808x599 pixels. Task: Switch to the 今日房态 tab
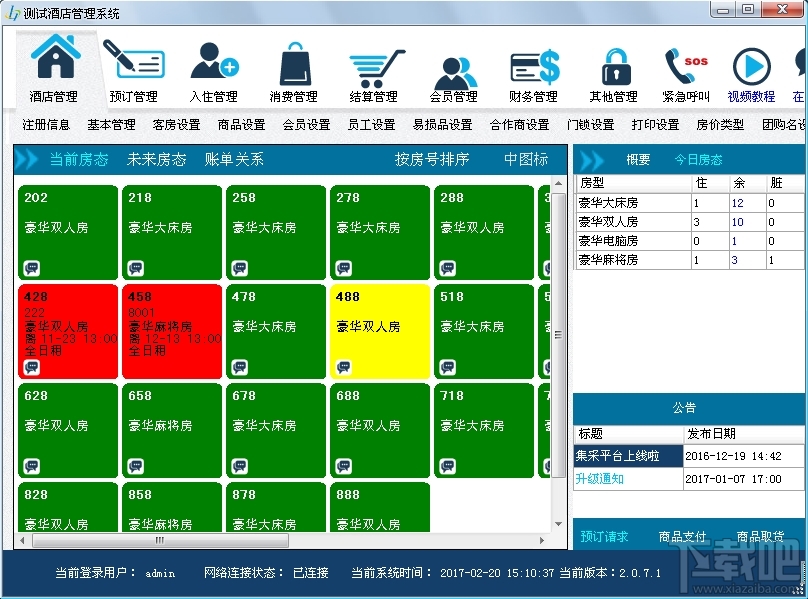[698, 160]
